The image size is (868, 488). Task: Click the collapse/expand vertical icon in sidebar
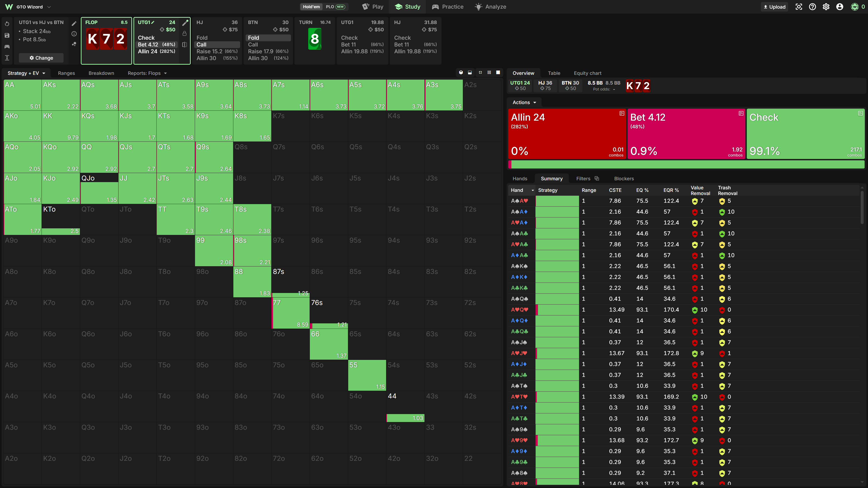(x=7, y=58)
